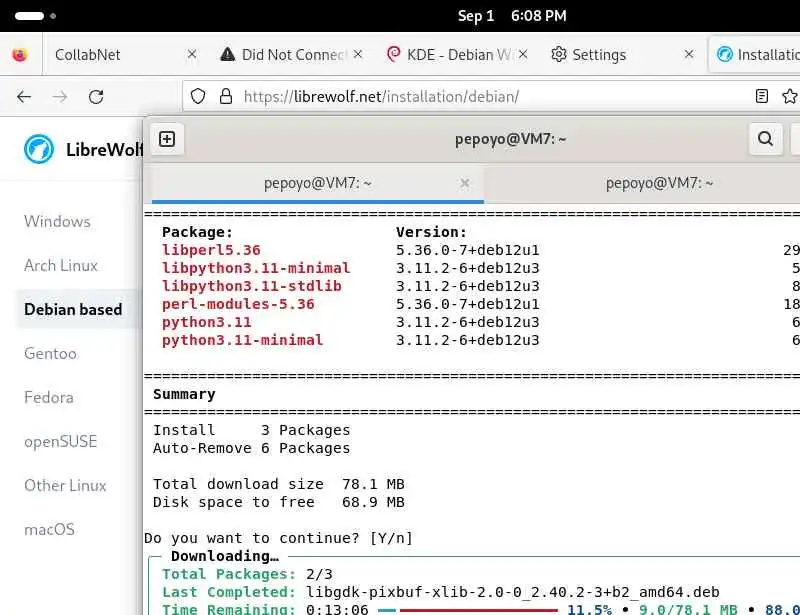Switch to the Installation tab
The image size is (800, 615).
[755, 55]
